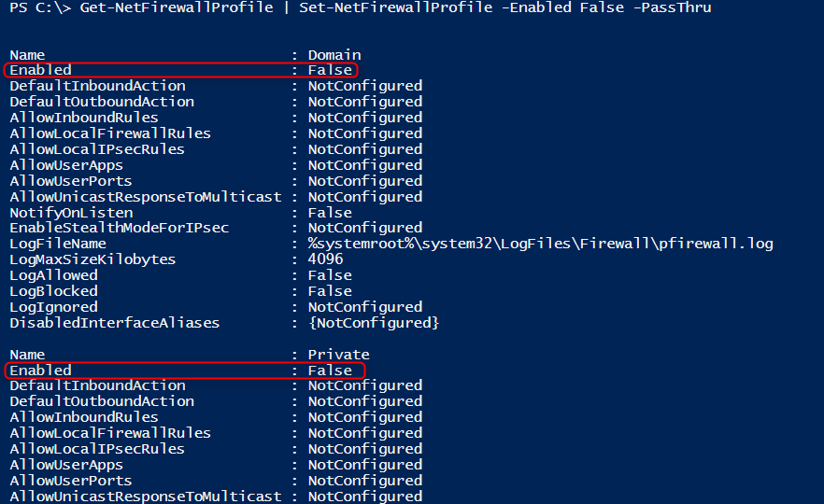Click the PS C:\> prompt text
Viewport: 824px width, 504px height.
pos(40,7)
